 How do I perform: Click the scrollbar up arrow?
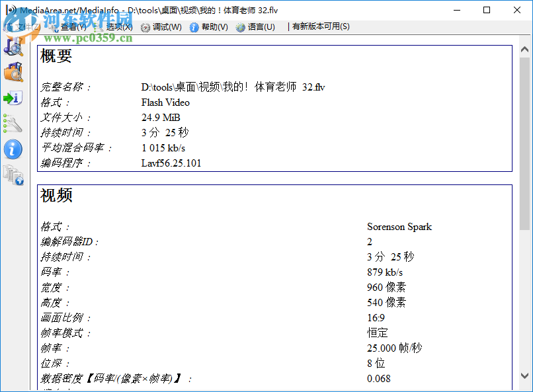click(526, 49)
